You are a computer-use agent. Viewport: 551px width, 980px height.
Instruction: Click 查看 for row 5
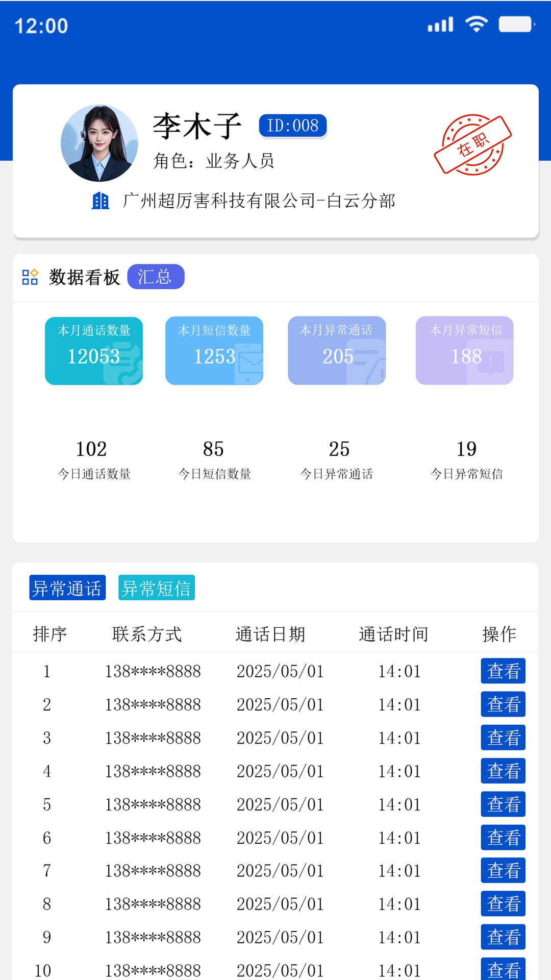click(x=503, y=804)
